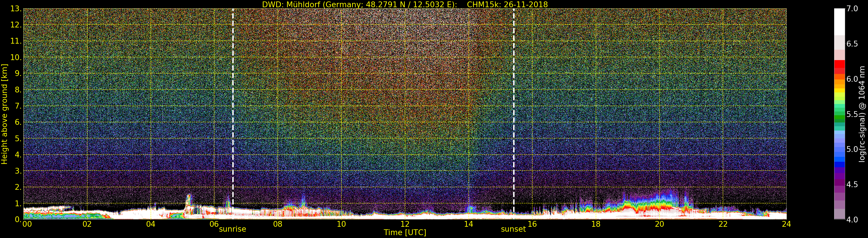
Task: Click the "1." tick on the height axis
Action: [18, 203]
